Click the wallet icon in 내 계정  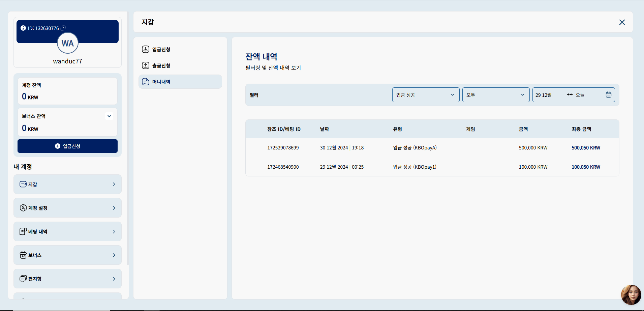23,184
